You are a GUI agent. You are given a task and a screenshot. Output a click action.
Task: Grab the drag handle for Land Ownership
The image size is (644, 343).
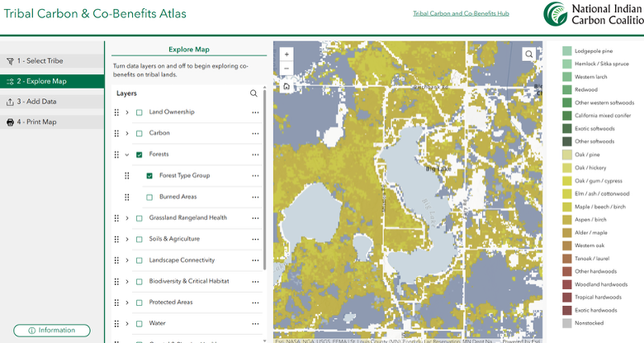[116, 112]
